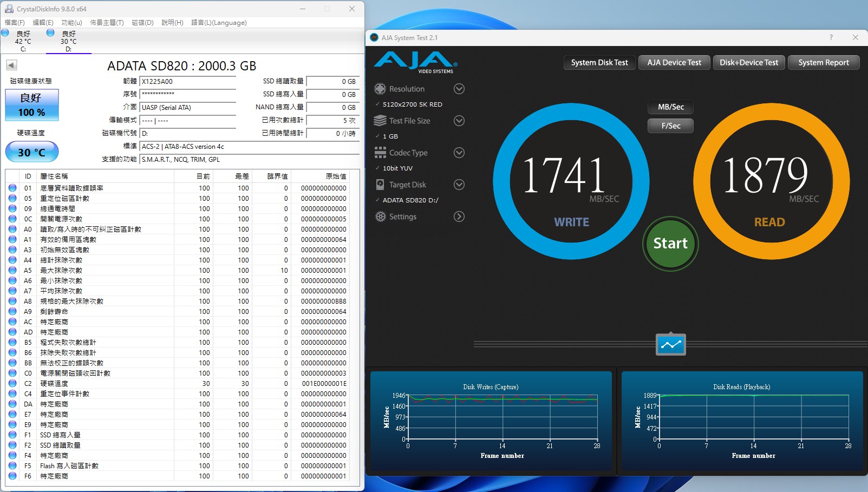Click the 30 °C temperature button

pos(32,152)
